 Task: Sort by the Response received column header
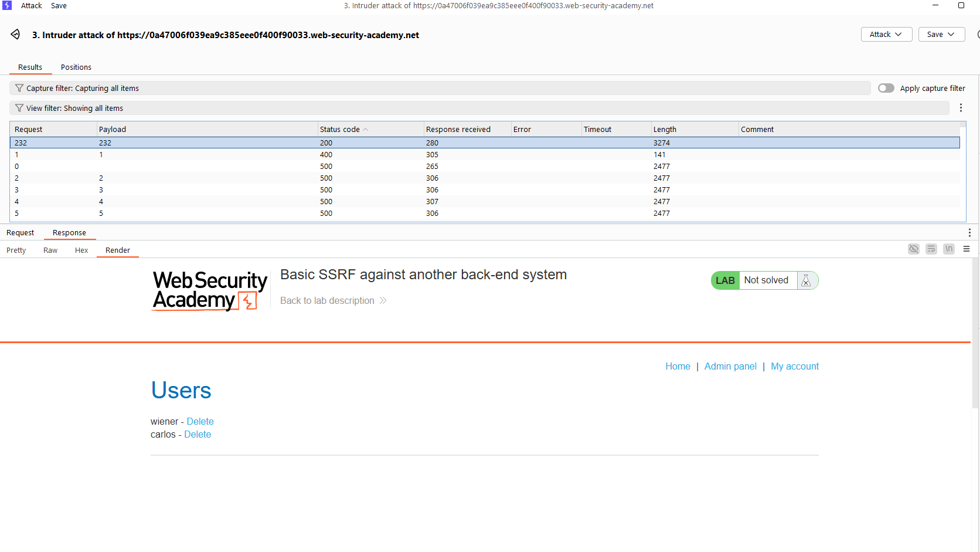click(x=467, y=130)
